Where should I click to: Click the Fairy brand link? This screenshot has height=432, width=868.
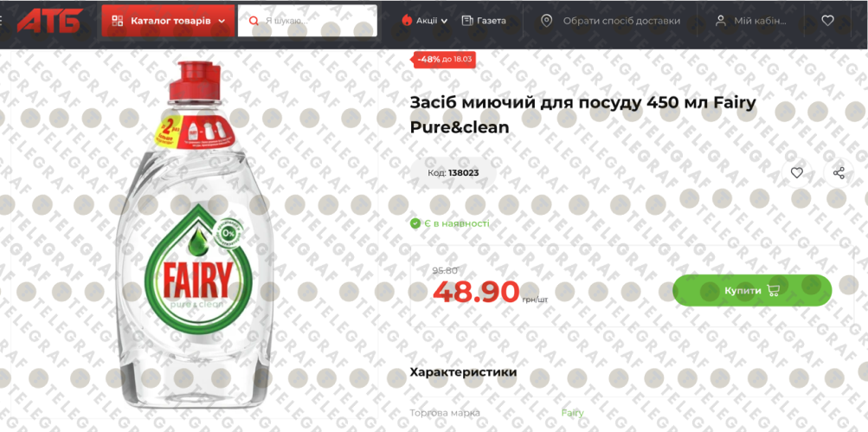point(572,413)
